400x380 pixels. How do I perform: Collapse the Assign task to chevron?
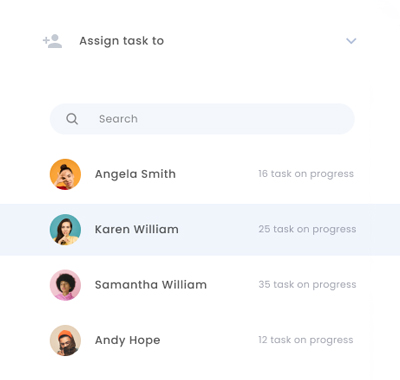click(351, 41)
